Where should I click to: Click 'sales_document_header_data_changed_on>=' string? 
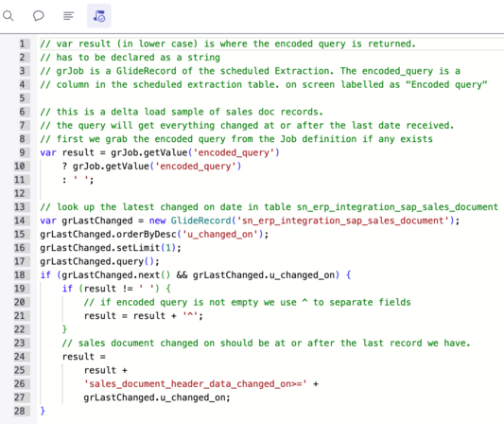(195, 384)
